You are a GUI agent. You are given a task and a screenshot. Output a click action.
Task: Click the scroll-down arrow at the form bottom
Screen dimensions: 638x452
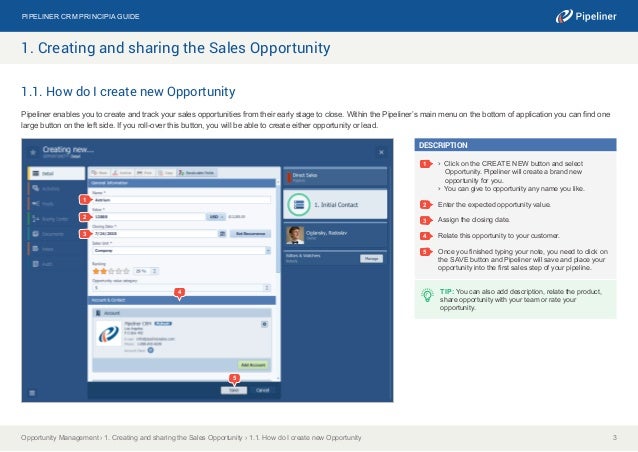(278, 378)
